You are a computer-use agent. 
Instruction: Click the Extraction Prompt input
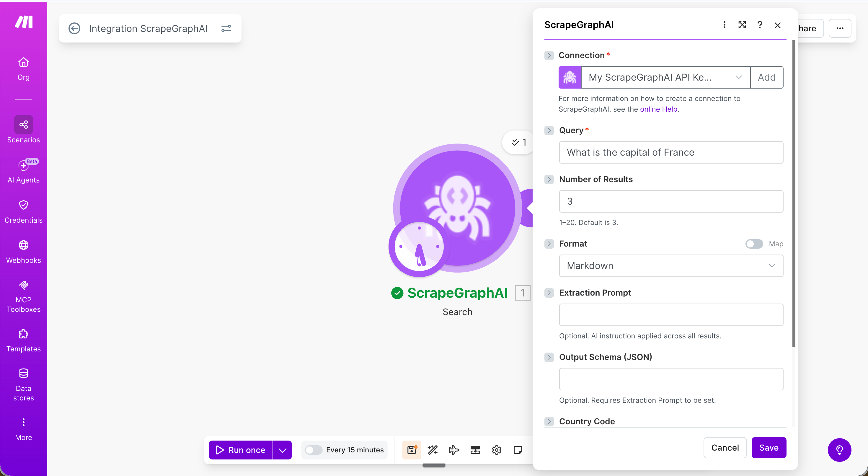671,314
